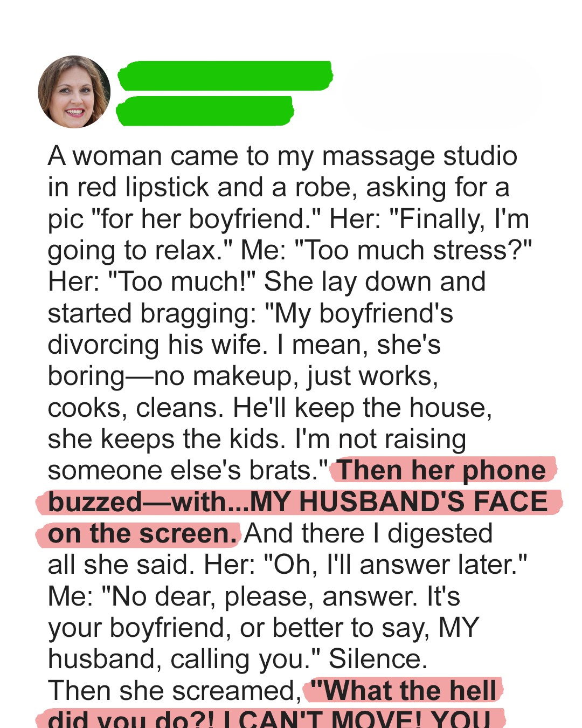582x728 pixels.
Task: Click the highlighted phrase "Then her phone"
Action: coord(442,470)
